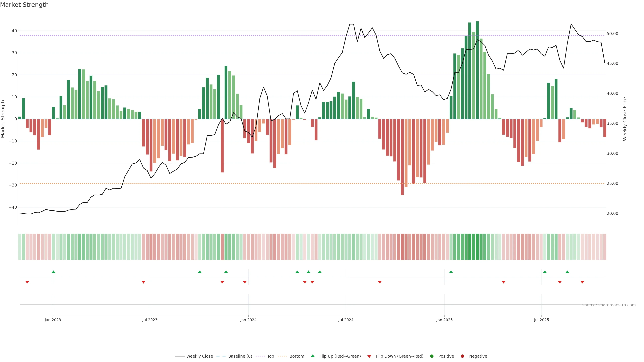Click the Market Strength chart title
644x362 pixels.
tap(24, 5)
